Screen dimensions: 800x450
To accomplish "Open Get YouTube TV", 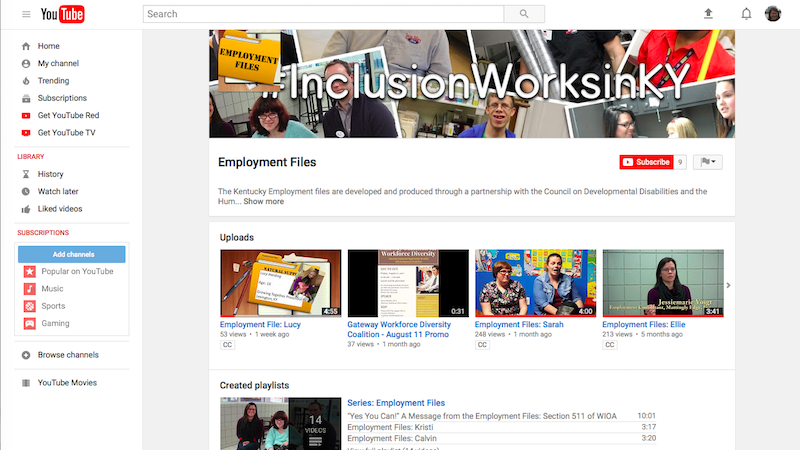I will [66, 133].
